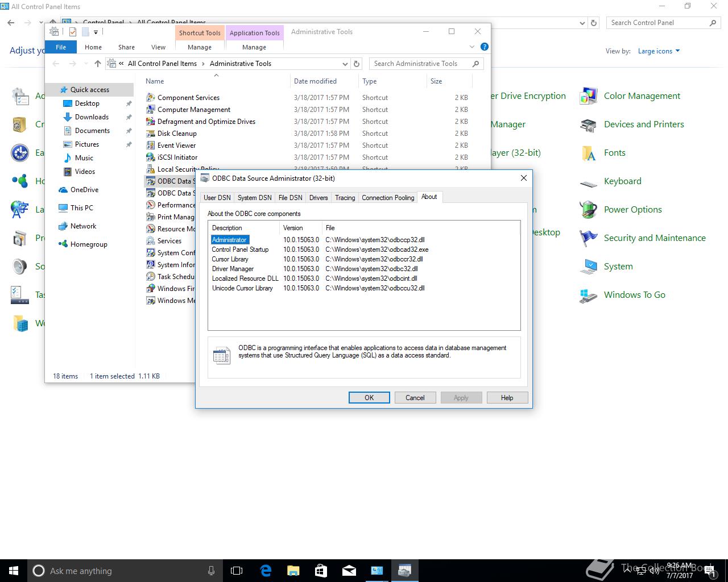Open Quick Access Toolbar customize dropdown
This screenshot has height=582, width=728.
click(96, 32)
